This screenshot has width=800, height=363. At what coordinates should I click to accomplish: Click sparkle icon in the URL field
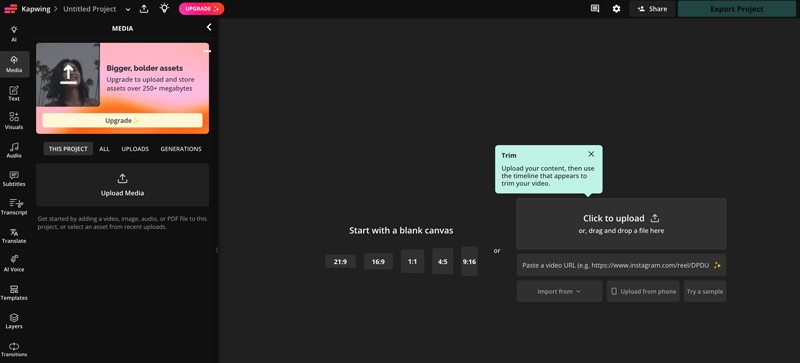[x=717, y=265]
